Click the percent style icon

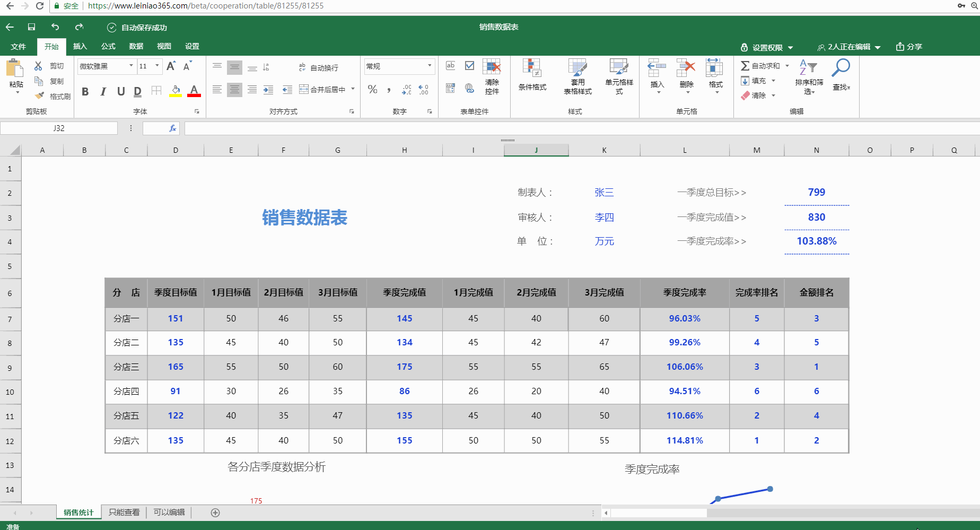tap(373, 89)
